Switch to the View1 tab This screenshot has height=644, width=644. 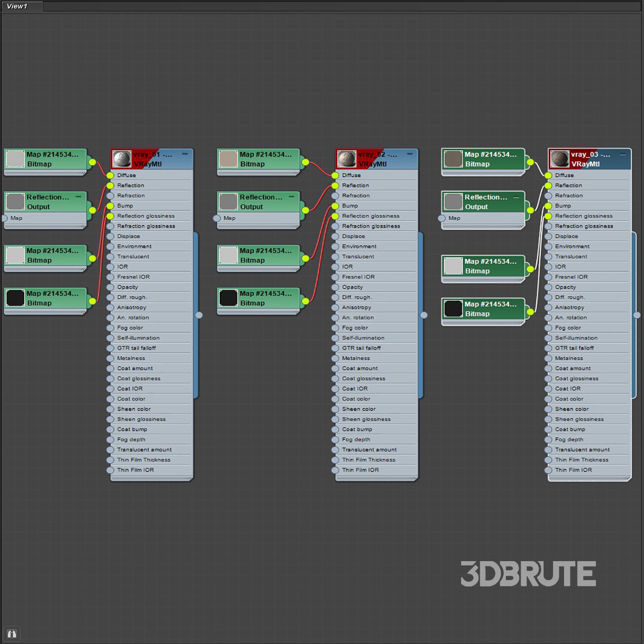[x=17, y=6]
